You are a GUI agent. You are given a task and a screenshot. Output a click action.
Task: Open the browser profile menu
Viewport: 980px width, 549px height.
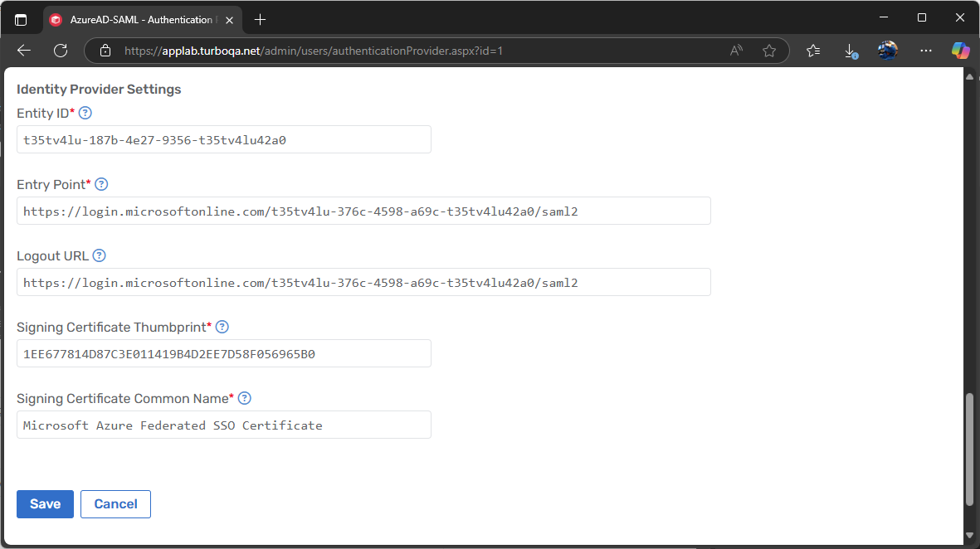[x=887, y=50]
